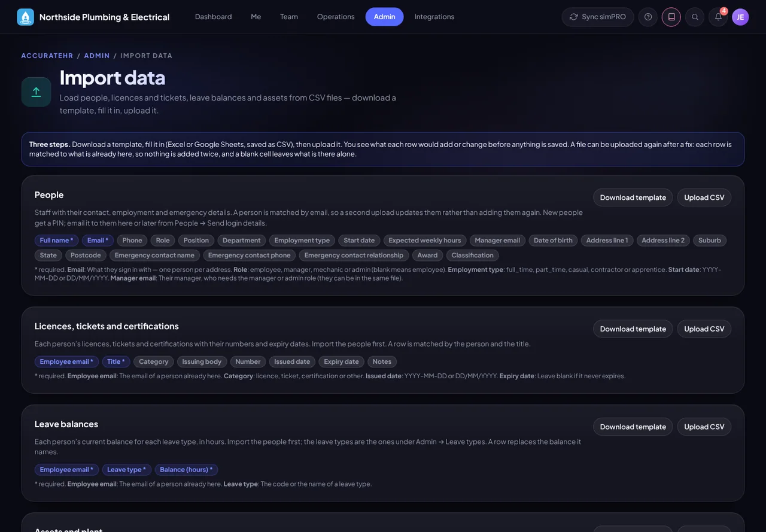Viewport: 766px width, 532px height.
Task: Download template for Licences, tickets and certifications
Action: (x=633, y=329)
